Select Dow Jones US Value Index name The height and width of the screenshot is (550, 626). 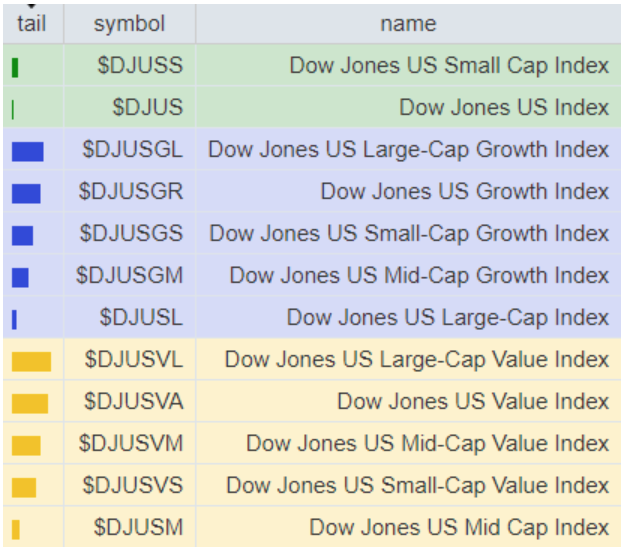pos(473,402)
